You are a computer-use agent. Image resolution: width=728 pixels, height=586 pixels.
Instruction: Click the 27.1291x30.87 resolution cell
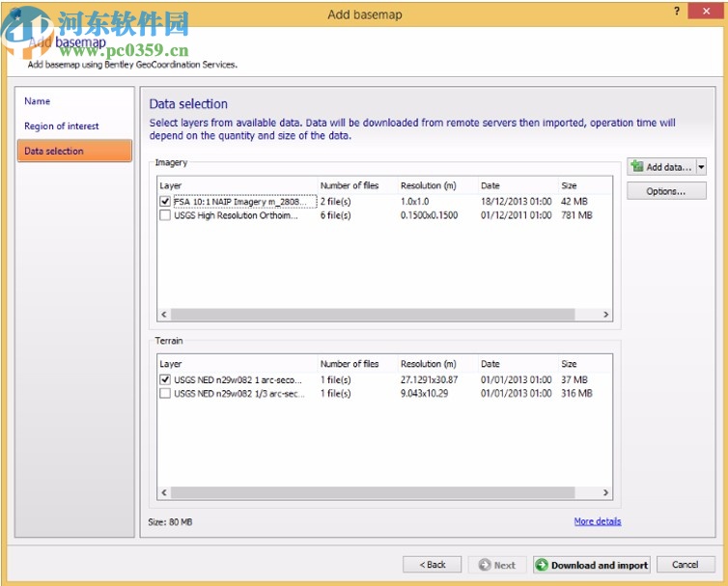(x=429, y=379)
